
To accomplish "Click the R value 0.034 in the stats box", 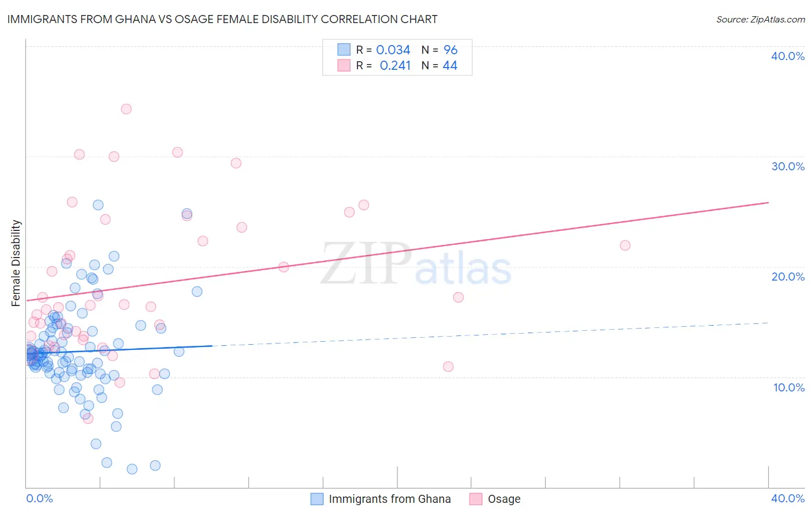I will (393, 50).
